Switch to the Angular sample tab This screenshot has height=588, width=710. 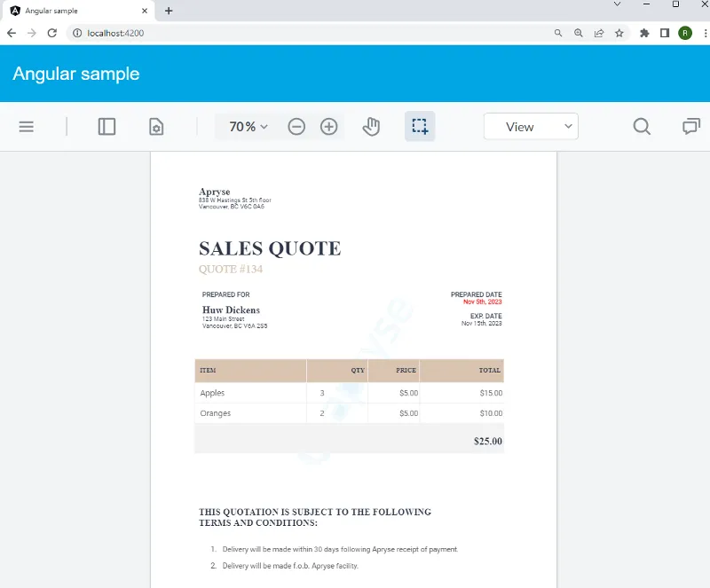coord(78,11)
